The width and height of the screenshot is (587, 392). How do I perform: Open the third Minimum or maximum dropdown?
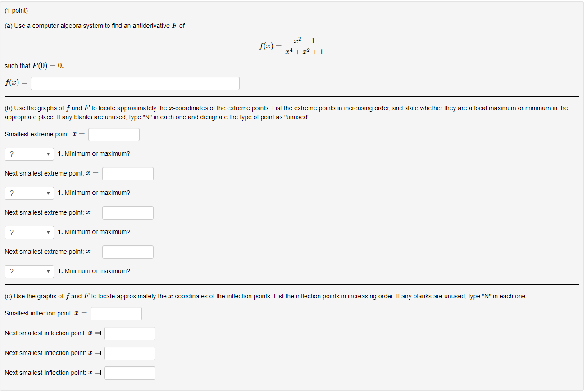(x=29, y=232)
